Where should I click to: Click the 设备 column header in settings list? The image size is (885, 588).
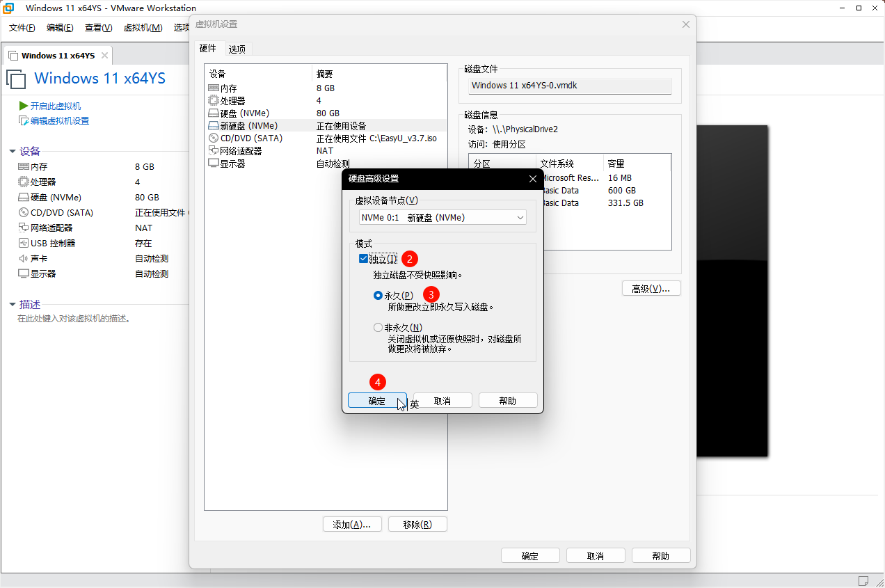click(258, 74)
